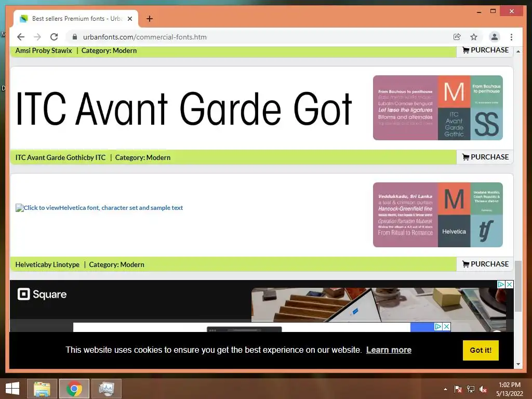Close the Best sellers Premium fonts tab

click(129, 19)
